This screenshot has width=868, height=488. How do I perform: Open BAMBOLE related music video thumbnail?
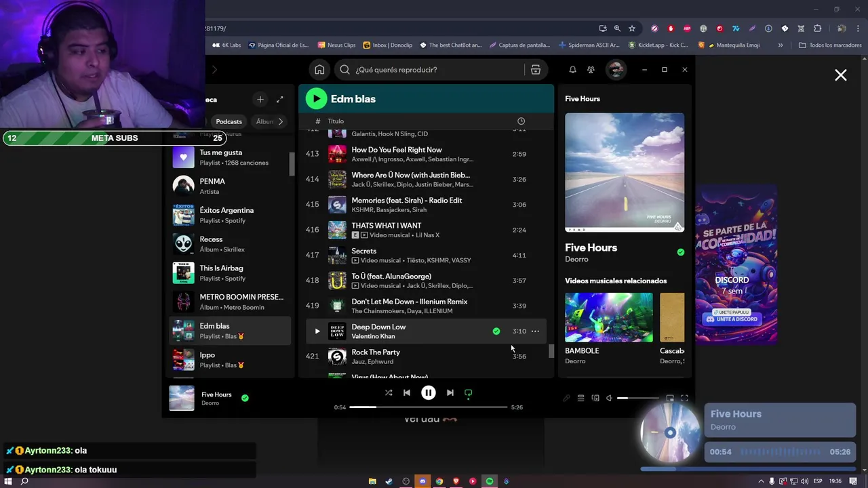pyautogui.click(x=609, y=317)
